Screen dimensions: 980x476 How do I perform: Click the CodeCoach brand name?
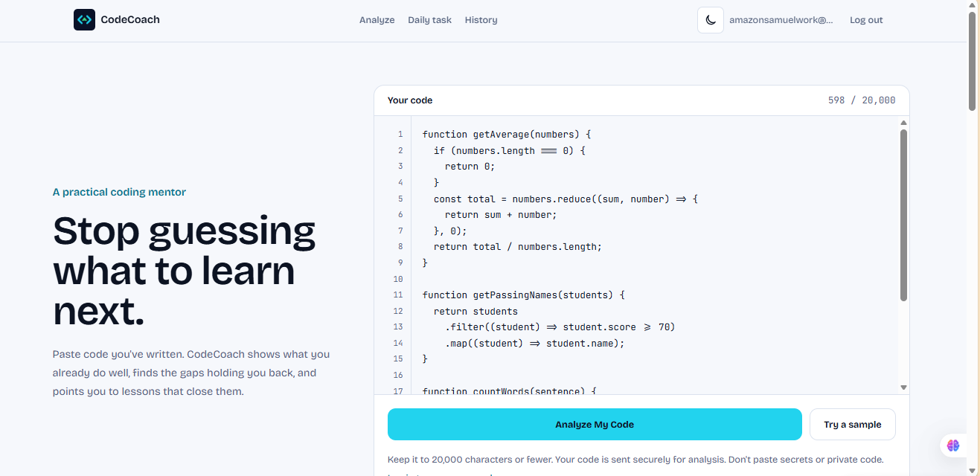(x=130, y=20)
